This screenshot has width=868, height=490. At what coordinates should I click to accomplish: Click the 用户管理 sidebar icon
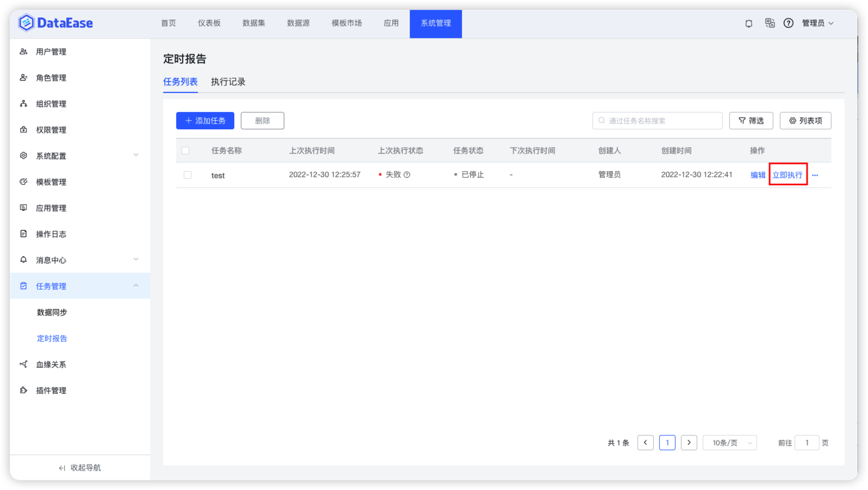(x=23, y=52)
